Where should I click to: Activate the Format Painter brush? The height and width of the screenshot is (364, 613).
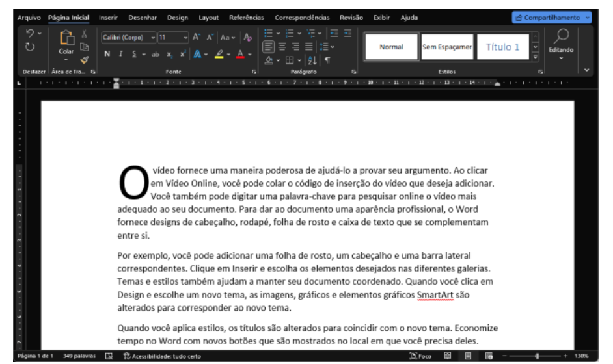pyautogui.click(x=84, y=60)
